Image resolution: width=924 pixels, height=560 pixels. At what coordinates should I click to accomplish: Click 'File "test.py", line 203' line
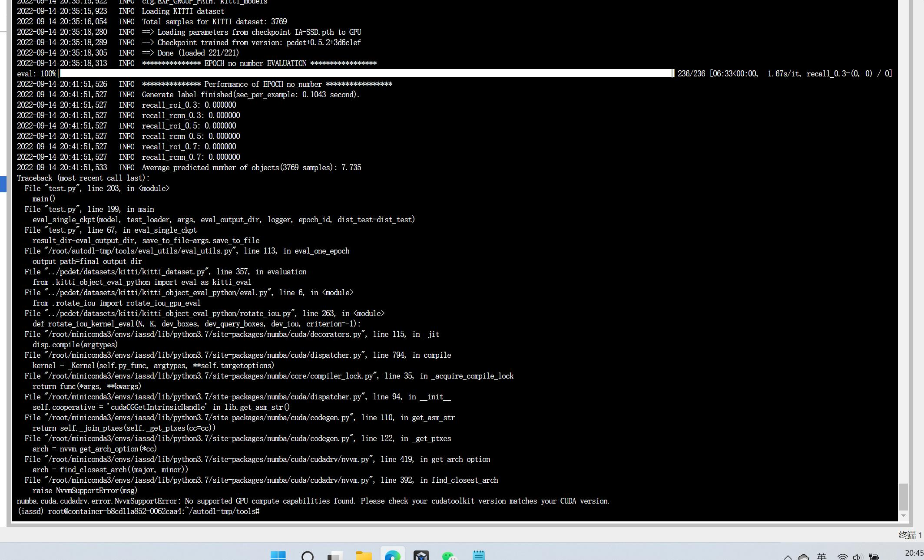pyautogui.click(x=97, y=188)
